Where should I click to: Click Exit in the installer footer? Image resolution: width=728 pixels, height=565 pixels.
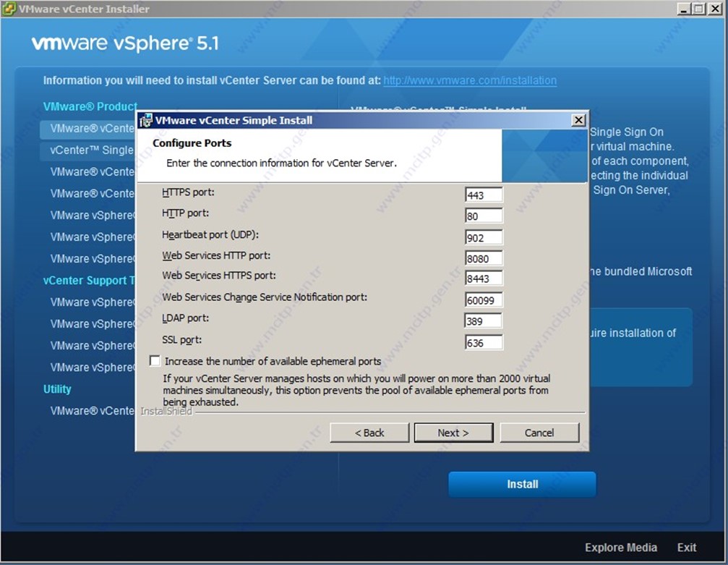tap(687, 548)
